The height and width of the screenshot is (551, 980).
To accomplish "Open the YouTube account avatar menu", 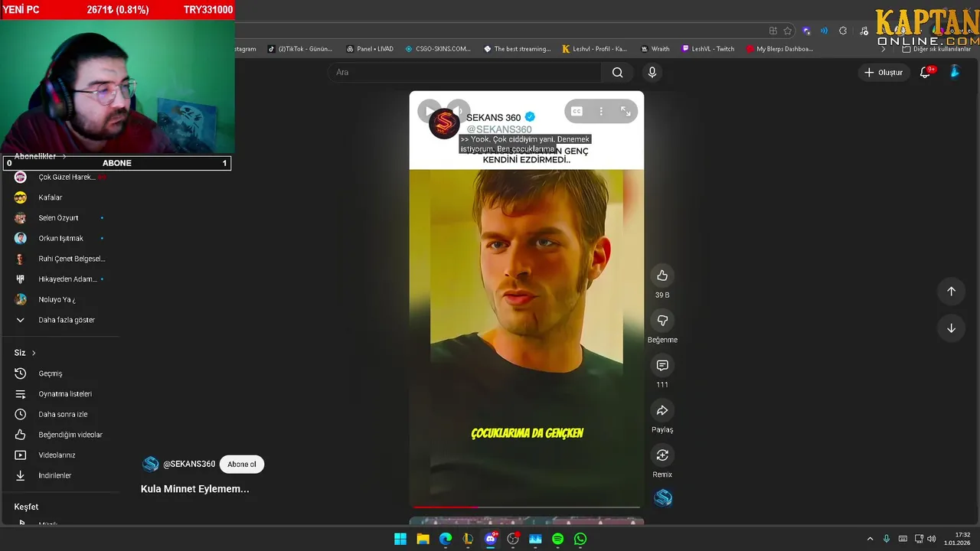I will point(955,72).
